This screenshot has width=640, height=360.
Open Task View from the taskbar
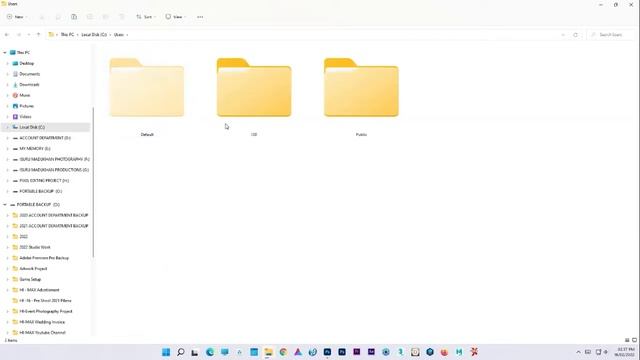195,352
